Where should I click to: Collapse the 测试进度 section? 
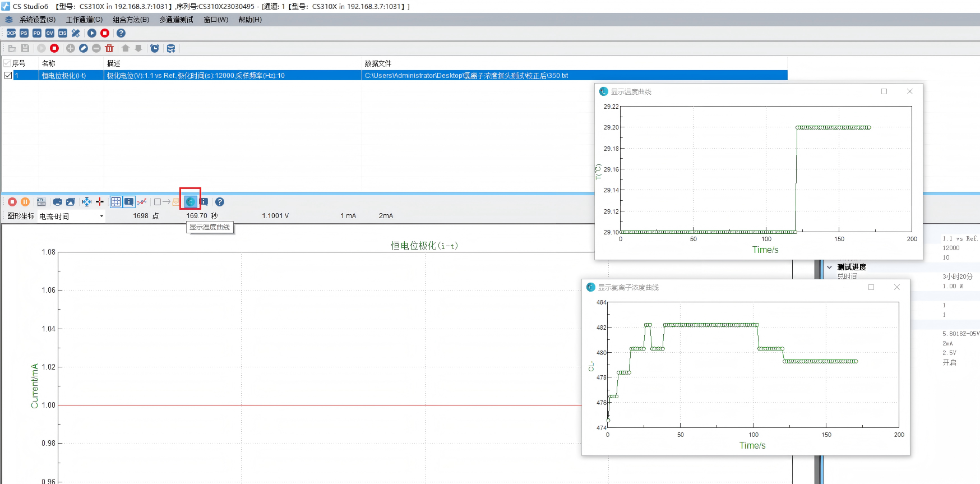click(x=830, y=267)
